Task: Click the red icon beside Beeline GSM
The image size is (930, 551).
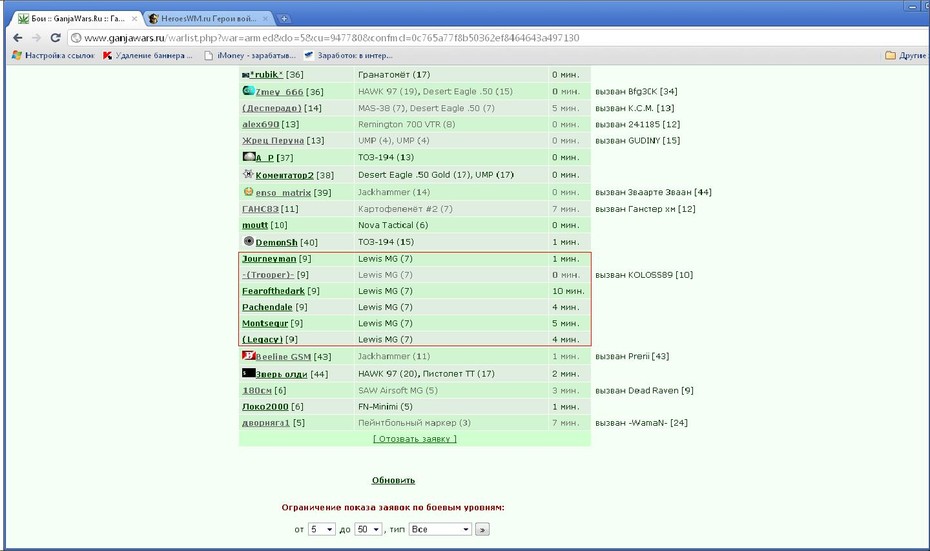Action: click(x=249, y=355)
